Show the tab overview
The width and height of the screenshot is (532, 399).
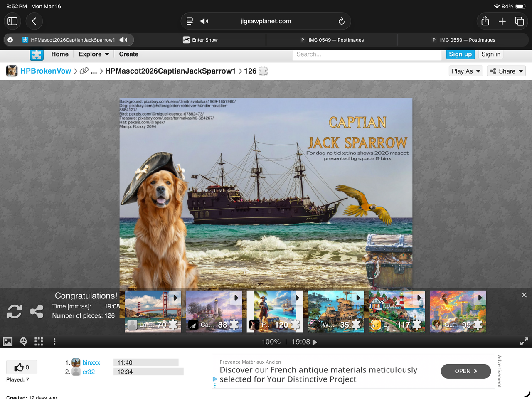coord(520,21)
